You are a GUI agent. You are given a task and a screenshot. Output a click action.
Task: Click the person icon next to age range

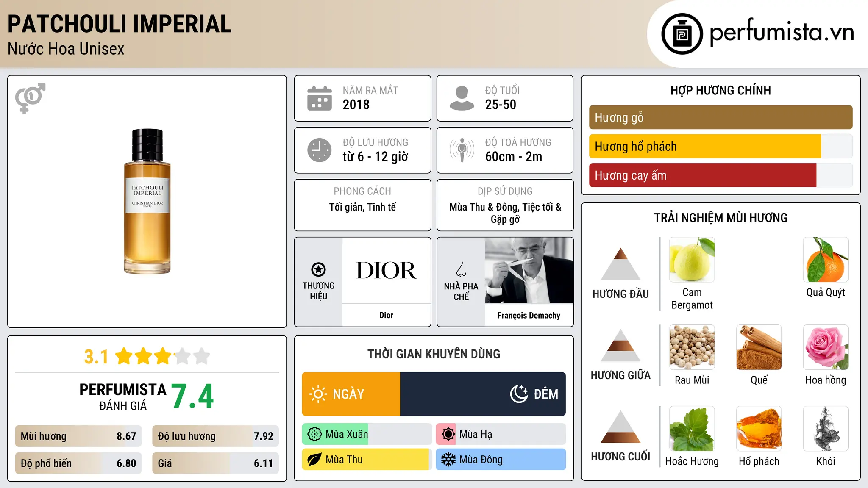pyautogui.click(x=462, y=98)
